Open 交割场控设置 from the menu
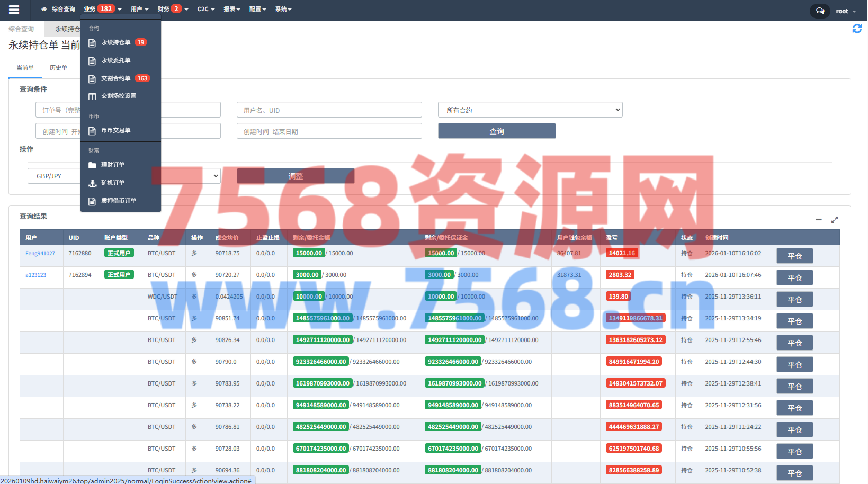Screen dimensions: 868x484 click(x=118, y=96)
